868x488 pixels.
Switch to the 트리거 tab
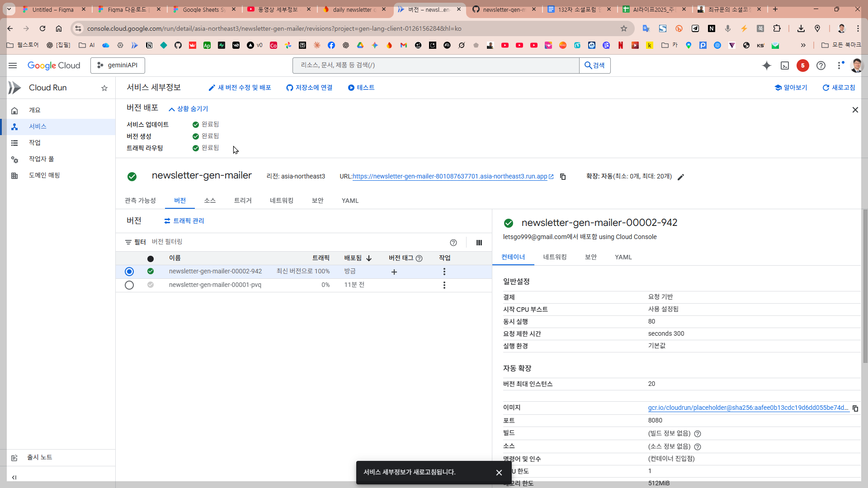coord(243,201)
